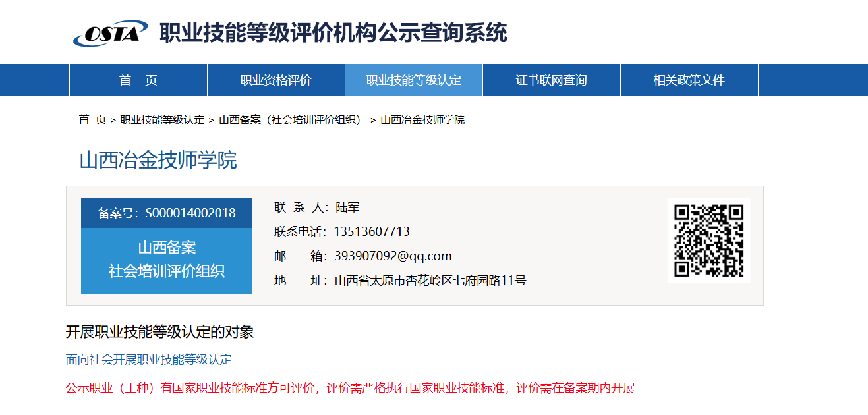Click the 职业技能等级认定 breadcrumb link
This screenshot has height=415, width=868.
pos(162,120)
